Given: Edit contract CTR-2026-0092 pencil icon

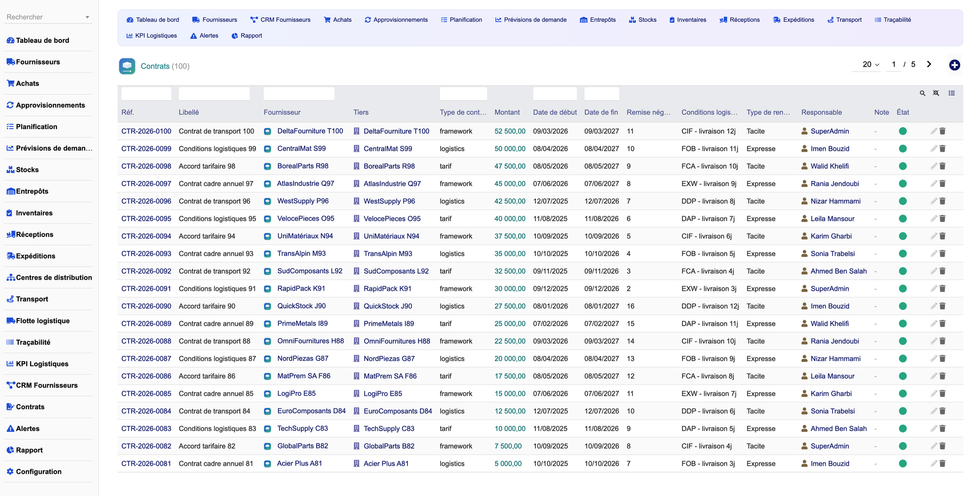Looking at the screenshot, I should [934, 271].
